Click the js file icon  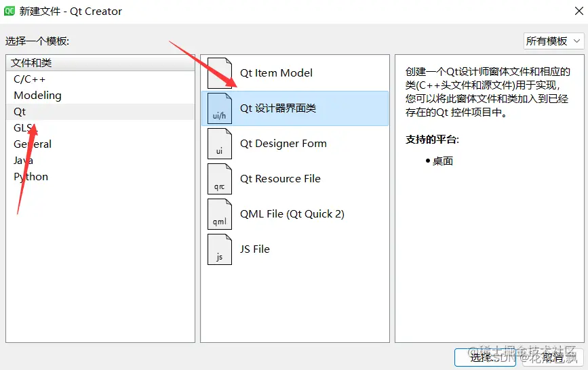[x=219, y=249]
